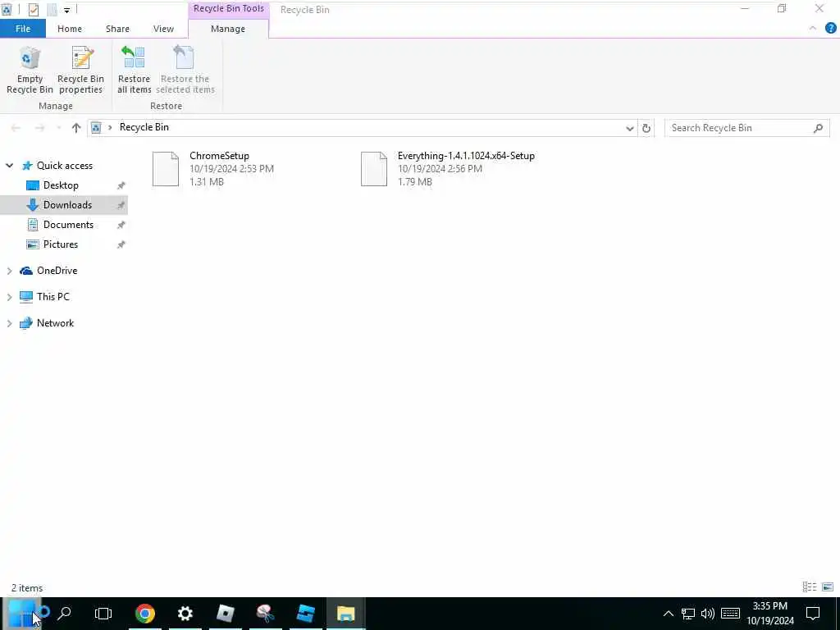Click the Help question mark icon
The image size is (840, 630).
coord(830,29)
